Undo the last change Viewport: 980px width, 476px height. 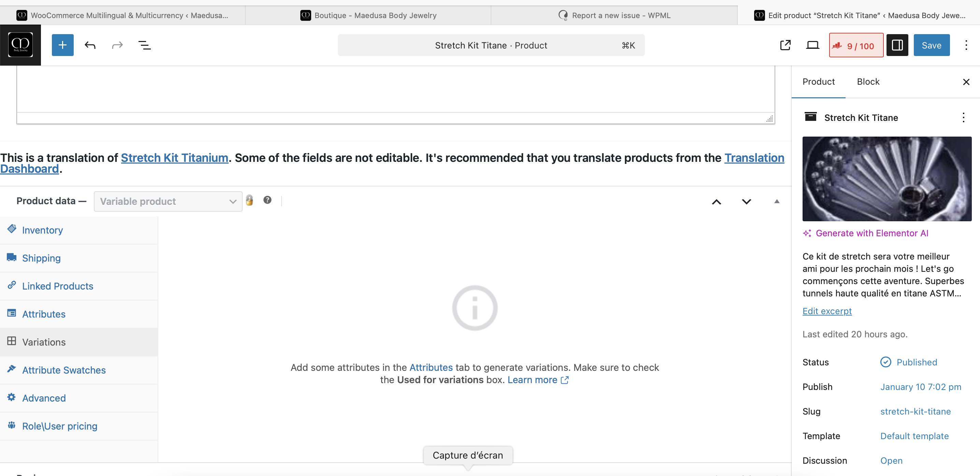click(x=90, y=45)
